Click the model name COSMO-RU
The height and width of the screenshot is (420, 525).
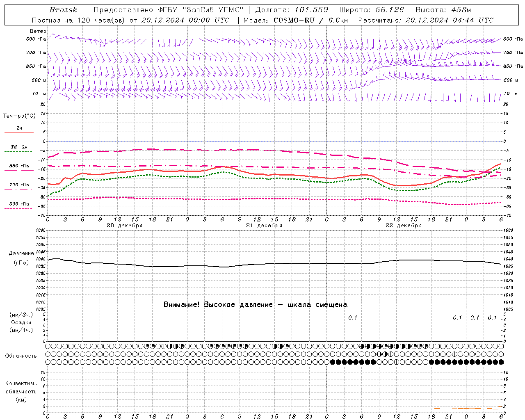click(294, 20)
